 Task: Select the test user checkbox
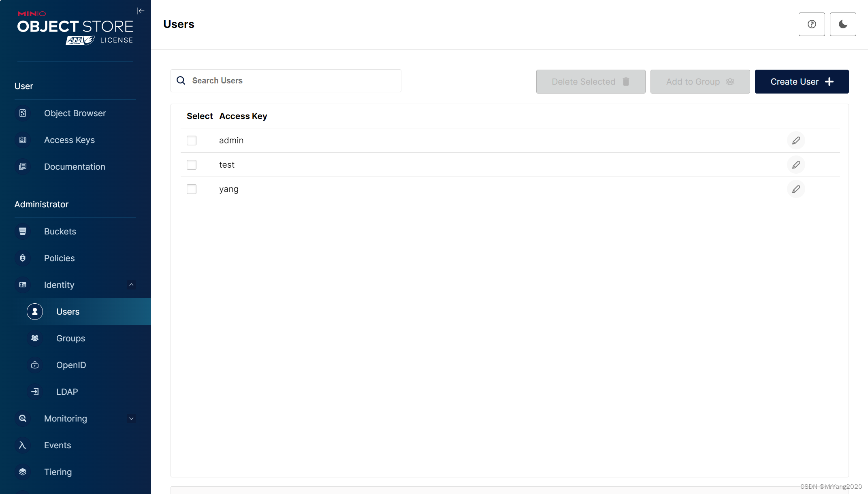pos(192,165)
